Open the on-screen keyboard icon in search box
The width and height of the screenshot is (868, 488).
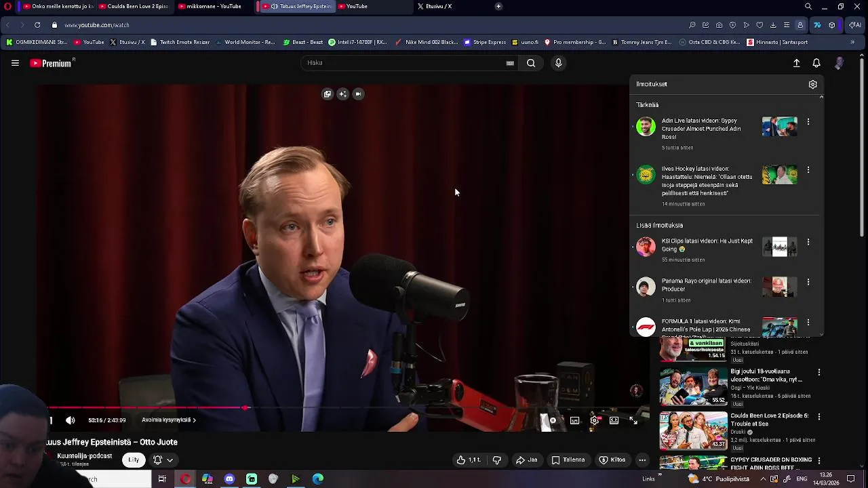tap(510, 63)
